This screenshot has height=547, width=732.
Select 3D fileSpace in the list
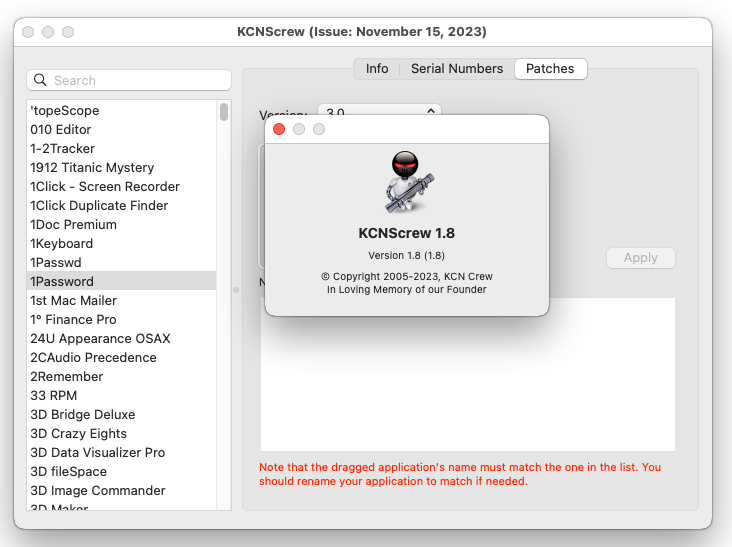[121, 472]
